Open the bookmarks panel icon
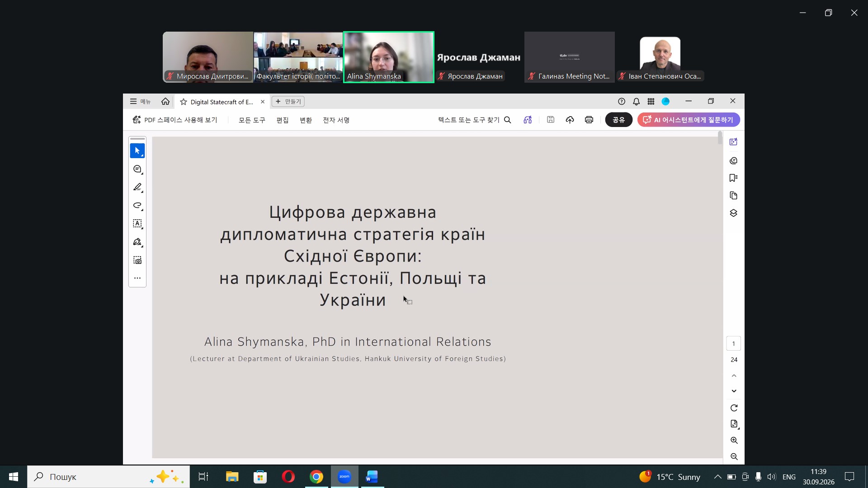The image size is (868, 488). click(733, 178)
